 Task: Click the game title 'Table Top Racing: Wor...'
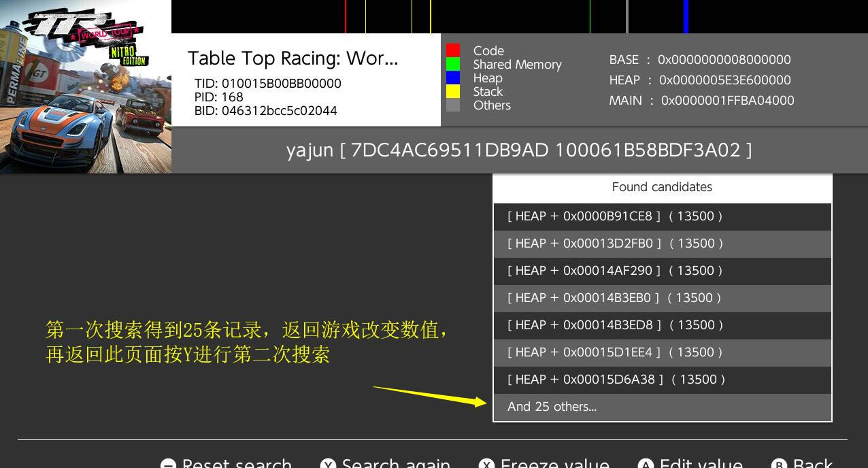tap(293, 58)
